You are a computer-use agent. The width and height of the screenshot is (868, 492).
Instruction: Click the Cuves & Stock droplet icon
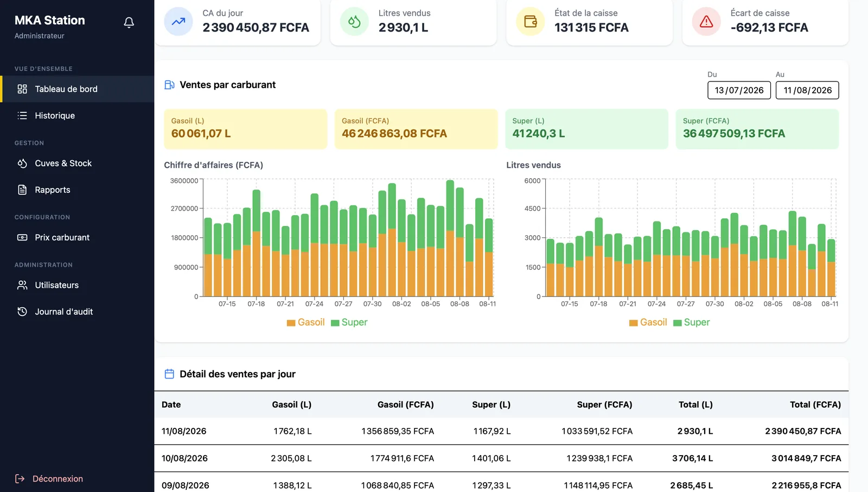point(22,163)
